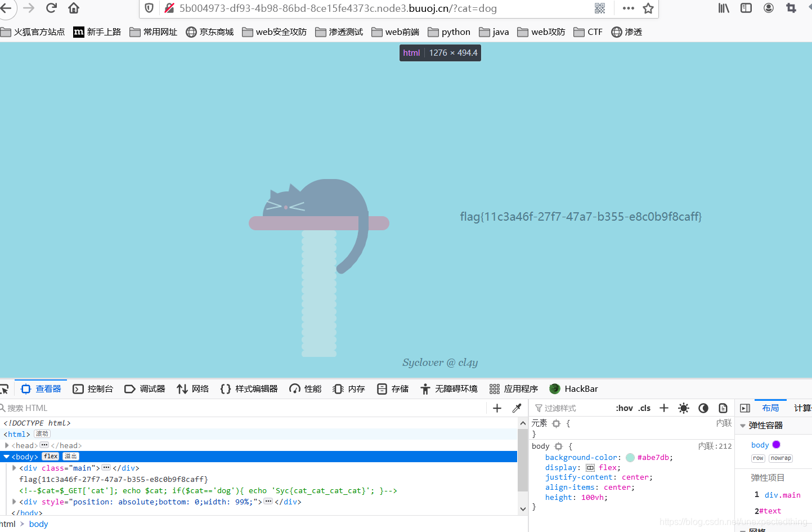Switch to the Console tab
This screenshot has height=532, width=812.
pos(93,389)
